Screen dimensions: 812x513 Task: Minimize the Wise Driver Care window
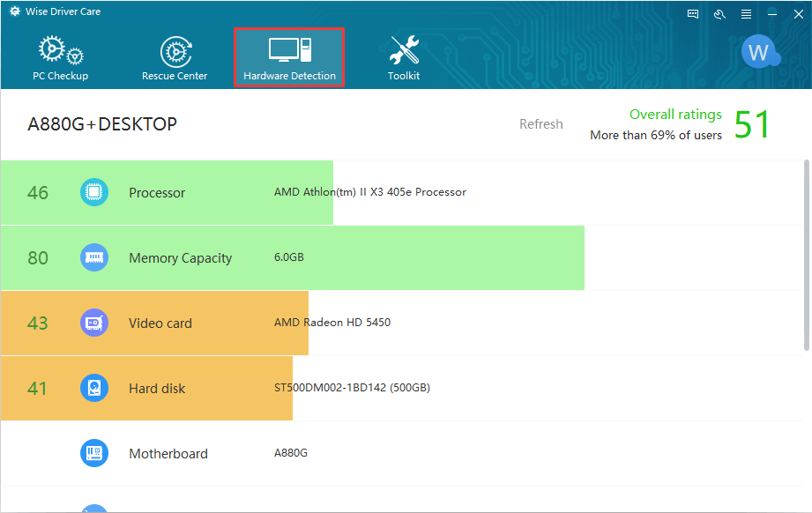coord(772,14)
